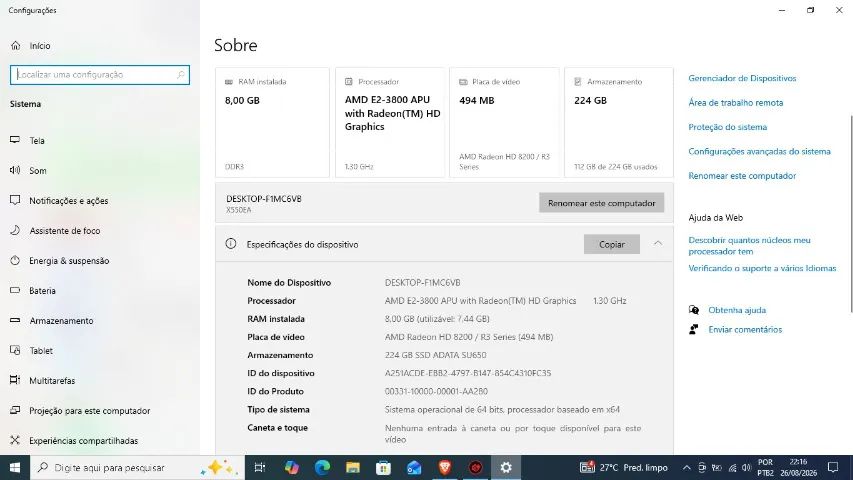Screen dimensions: 853x480
Task: Open Descobrir quantos núcleos link
Action: (749, 245)
